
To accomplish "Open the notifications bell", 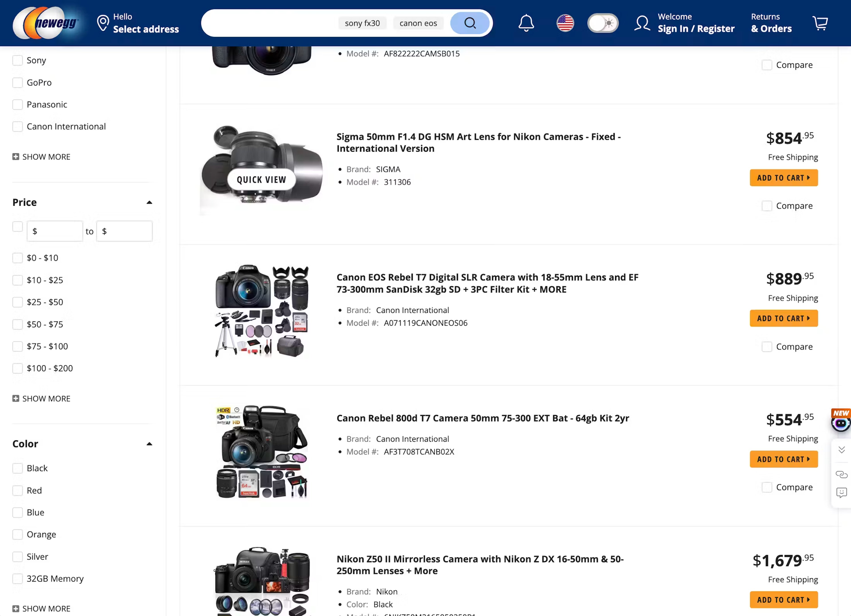I will point(526,23).
